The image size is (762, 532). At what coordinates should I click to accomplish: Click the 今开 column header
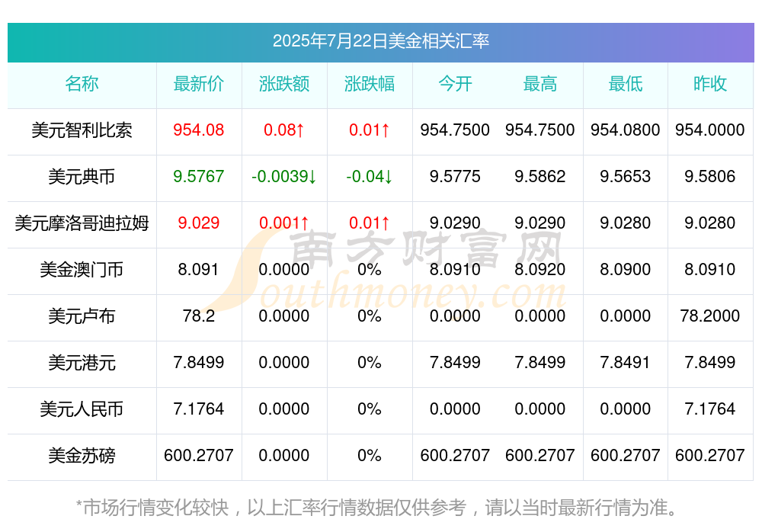[x=455, y=84]
